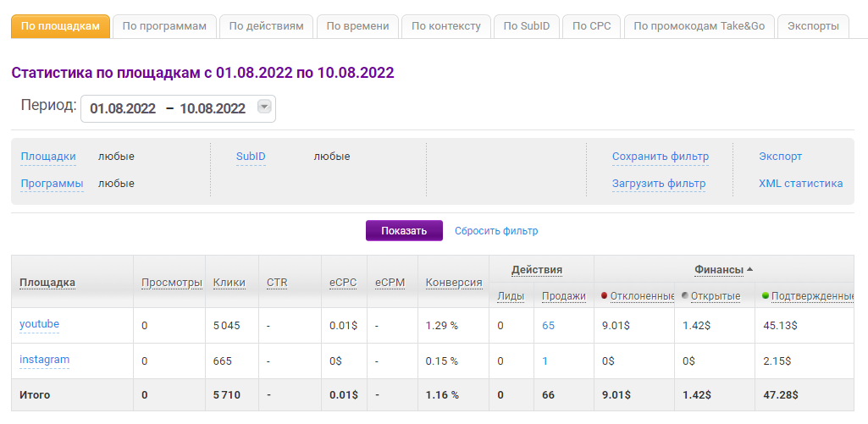
Task: Click the XML статистика link
Action: click(x=800, y=184)
